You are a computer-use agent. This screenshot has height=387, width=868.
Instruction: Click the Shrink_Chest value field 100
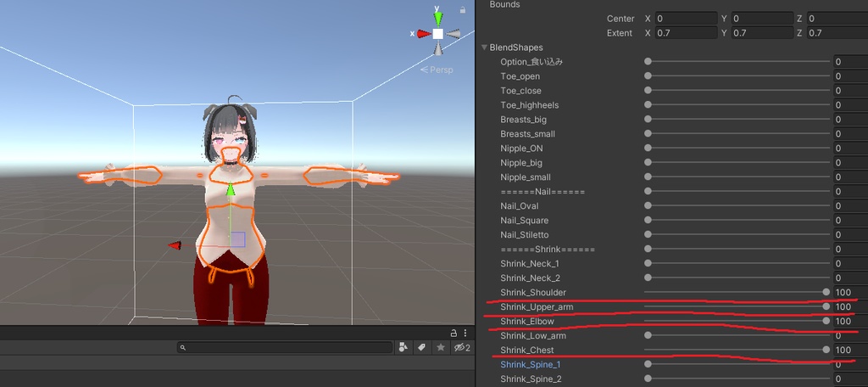850,350
